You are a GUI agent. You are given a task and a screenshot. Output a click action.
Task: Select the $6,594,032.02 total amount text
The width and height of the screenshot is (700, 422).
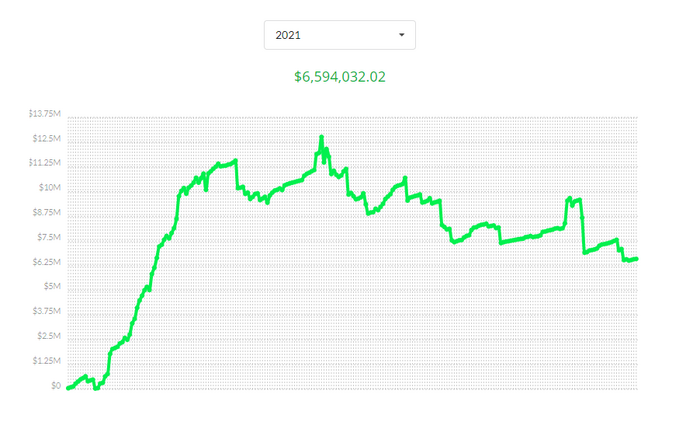pyautogui.click(x=340, y=77)
